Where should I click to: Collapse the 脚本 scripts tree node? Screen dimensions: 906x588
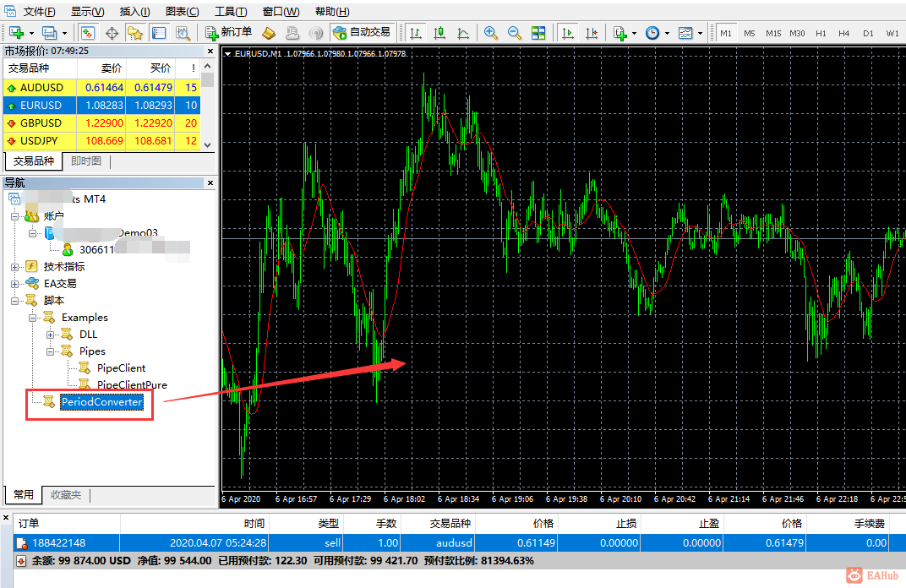coord(14,301)
